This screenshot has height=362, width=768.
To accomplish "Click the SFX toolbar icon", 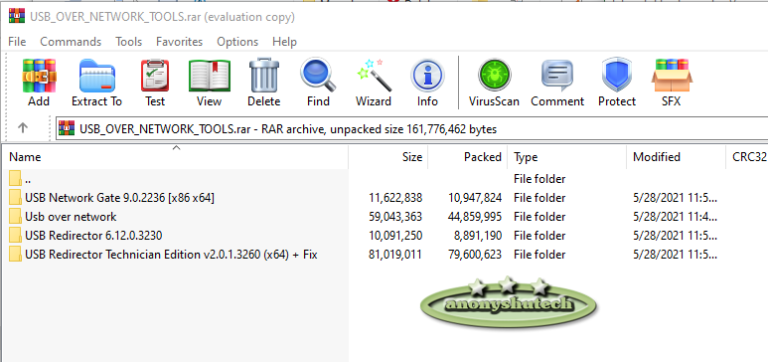I will tap(672, 75).
